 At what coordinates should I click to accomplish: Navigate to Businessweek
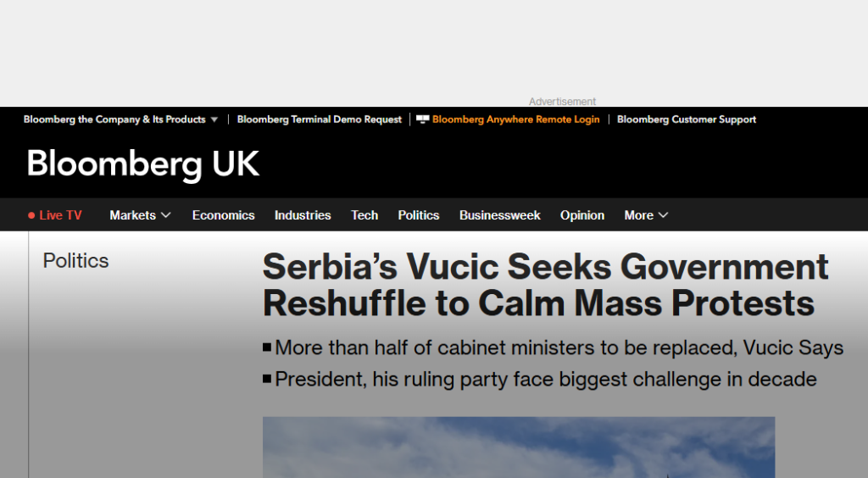click(x=500, y=215)
